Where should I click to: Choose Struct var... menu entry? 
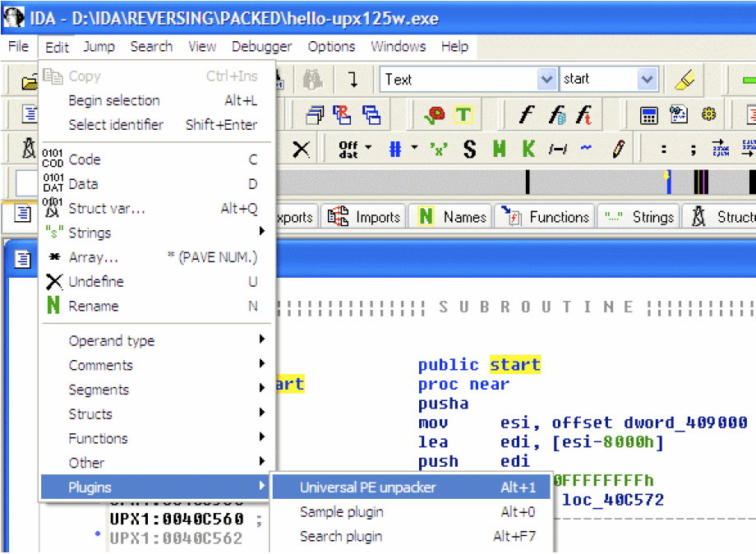(157, 209)
